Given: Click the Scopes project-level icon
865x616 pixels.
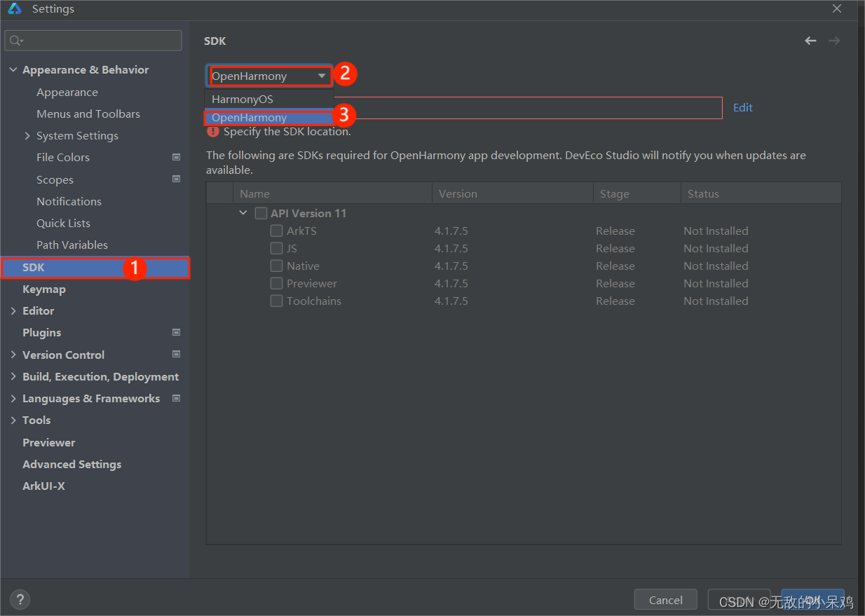Looking at the screenshot, I should [x=176, y=179].
